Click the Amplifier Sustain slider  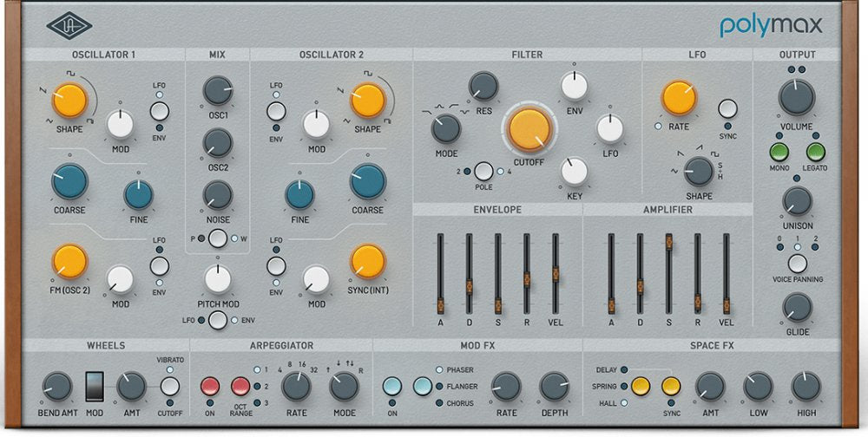668,246
